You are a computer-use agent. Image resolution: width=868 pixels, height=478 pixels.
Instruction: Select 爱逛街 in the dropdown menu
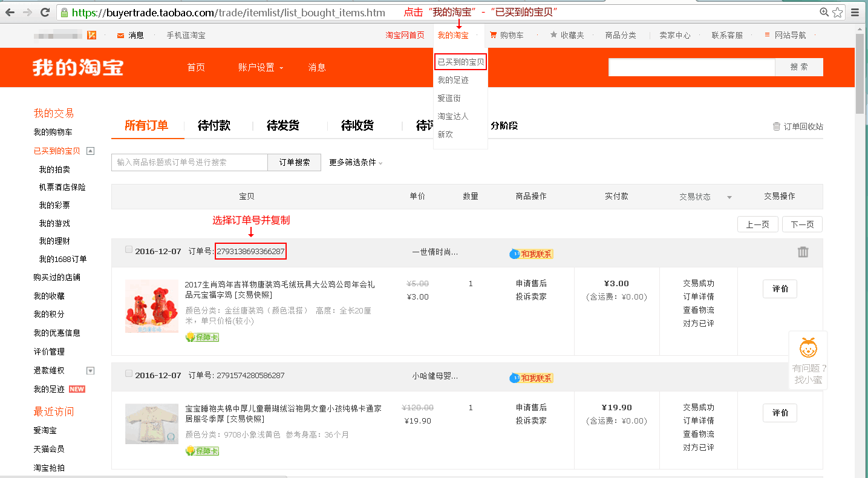[x=449, y=98]
